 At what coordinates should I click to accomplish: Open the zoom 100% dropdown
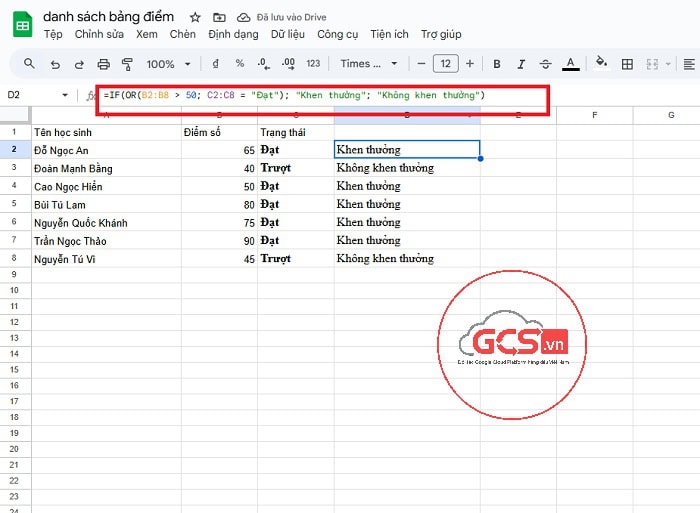tap(167, 64)
